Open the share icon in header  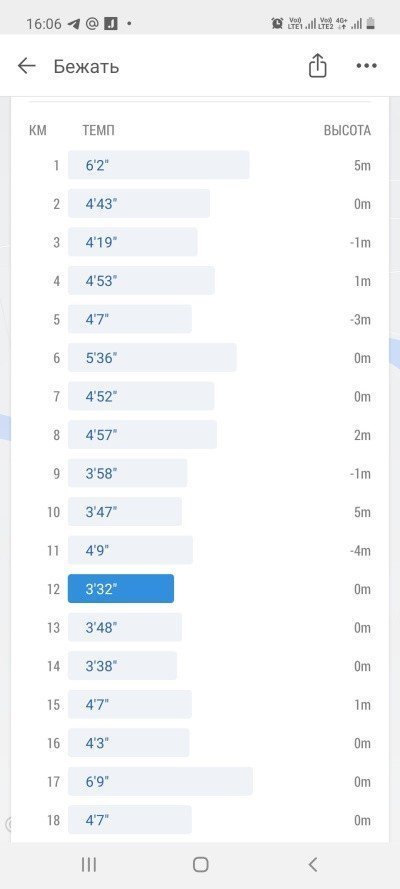(318, 65)
